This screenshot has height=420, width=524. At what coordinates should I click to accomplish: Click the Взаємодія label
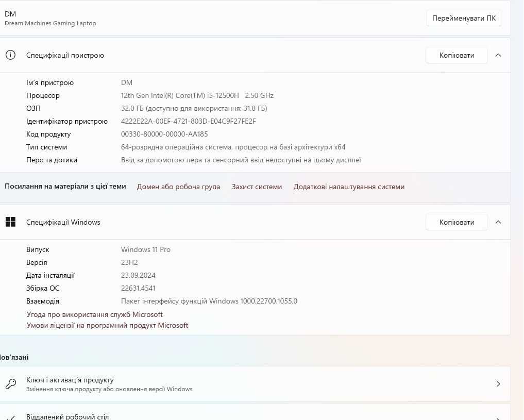42,301
